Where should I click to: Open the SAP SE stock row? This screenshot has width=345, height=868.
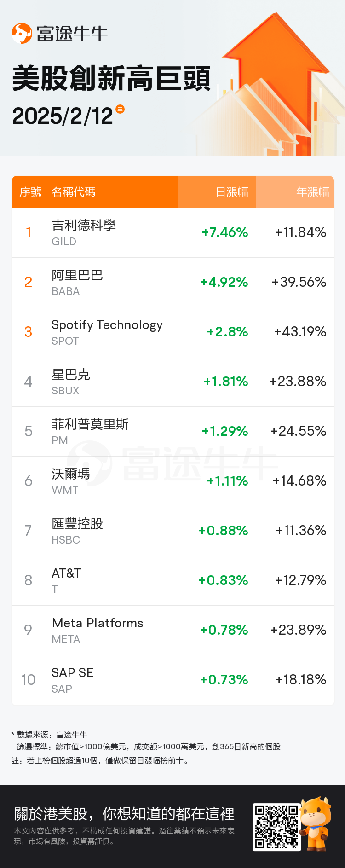point(173,680)
